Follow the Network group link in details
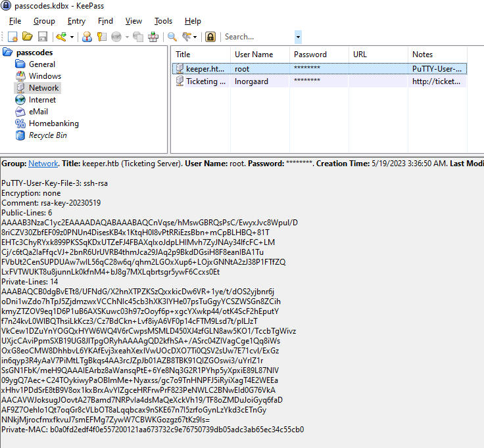The height and width of the screenshot is (448, 484). pyautogui.click(x=43, y=164)
